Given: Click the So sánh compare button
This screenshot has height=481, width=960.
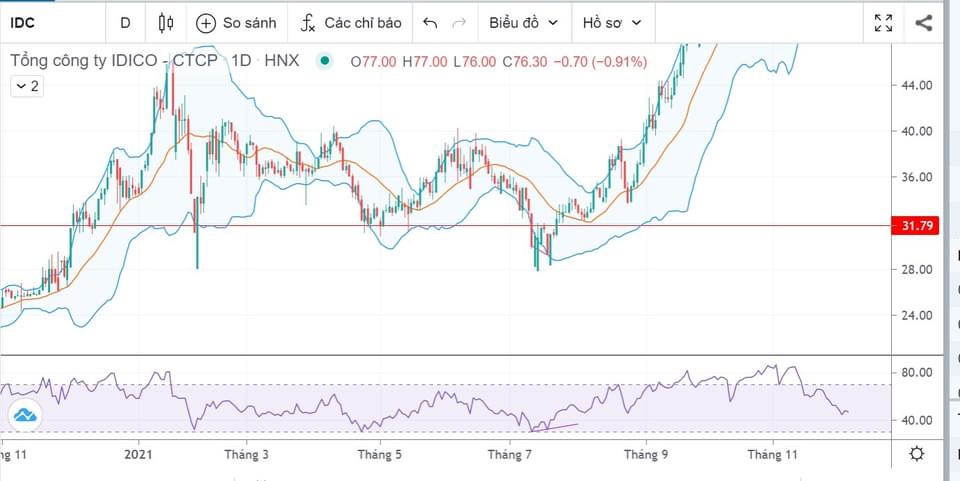Looking at the screenshot, I should click(x=236, y=23).
